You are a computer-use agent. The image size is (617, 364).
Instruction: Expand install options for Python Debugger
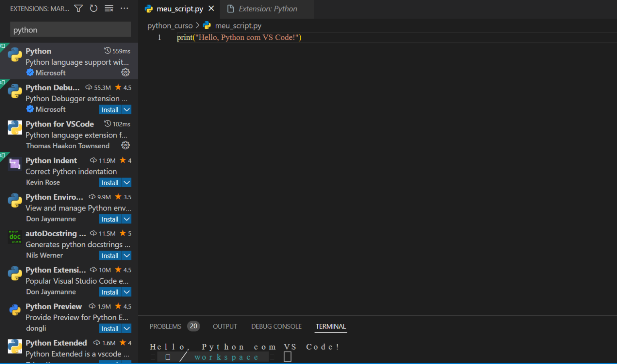(x=127, y=110)
